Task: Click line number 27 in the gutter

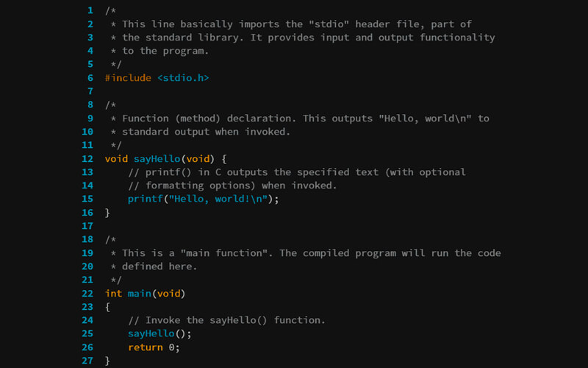Action: pyautogui.click(x=87, y=361)
